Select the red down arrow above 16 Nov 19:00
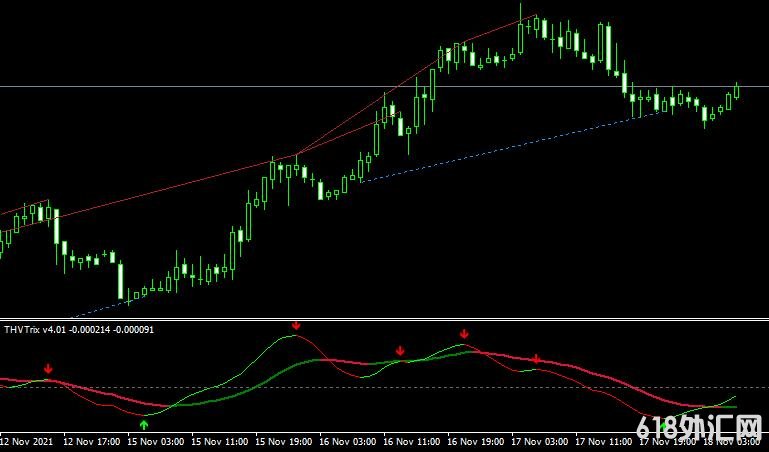The image size is (769, 452). click(x=464, y=335)
